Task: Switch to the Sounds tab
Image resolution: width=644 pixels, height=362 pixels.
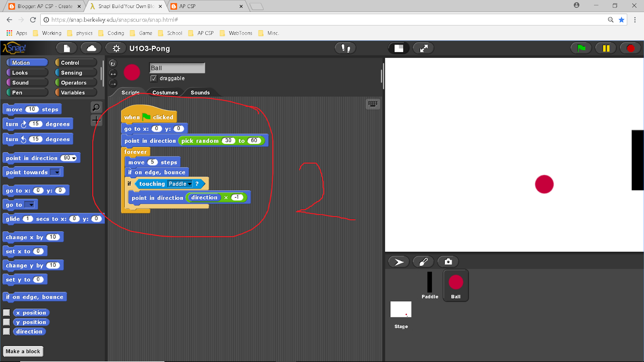Action: tap(200, 93)
